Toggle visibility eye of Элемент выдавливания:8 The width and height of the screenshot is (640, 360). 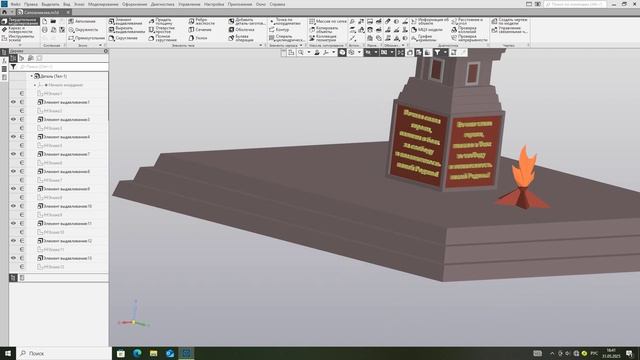pyautogui.click(x=13, y=171)
